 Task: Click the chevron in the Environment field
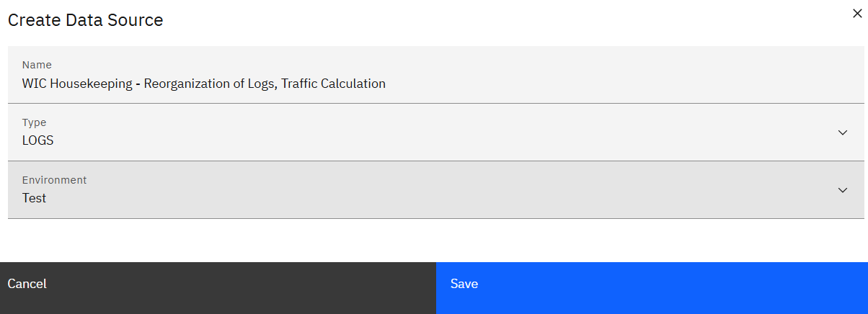(843, 190)
